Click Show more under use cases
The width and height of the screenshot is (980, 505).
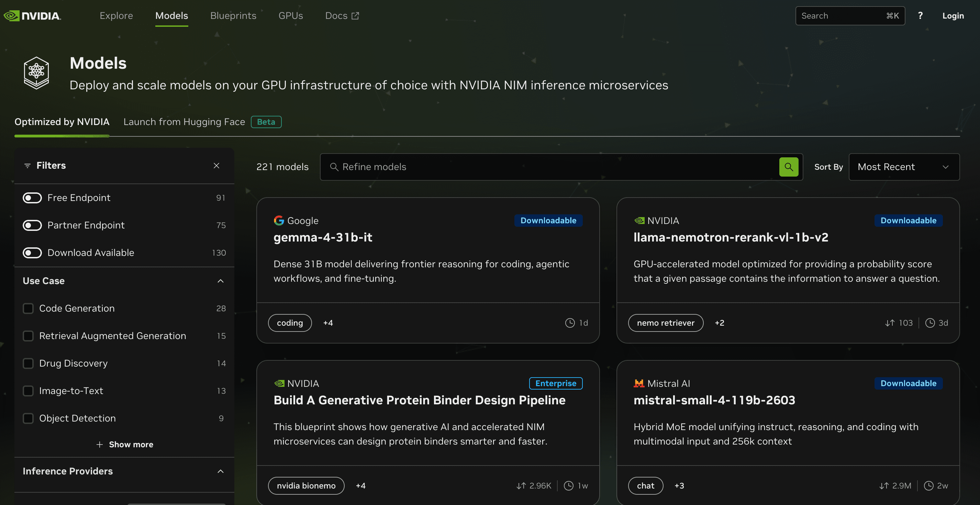(124, 444)
